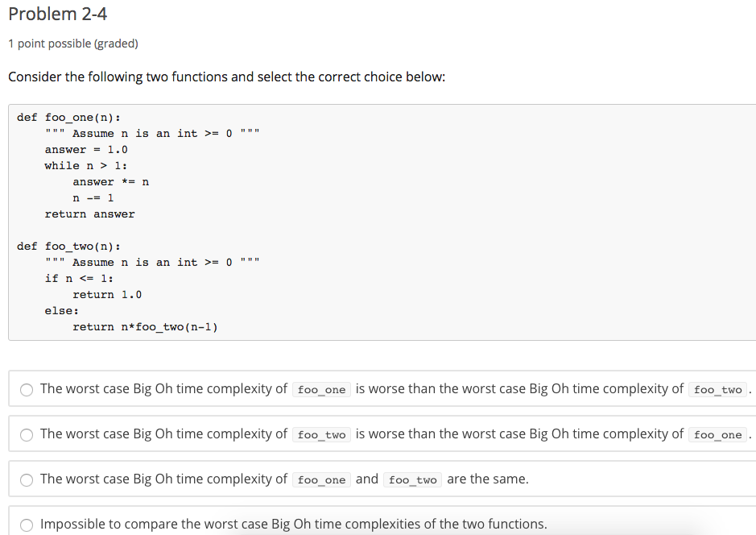Click the '1 point possible (graded)' label
Image resolution: width=756 pixels, height=535 pixels.
(73, 44)
